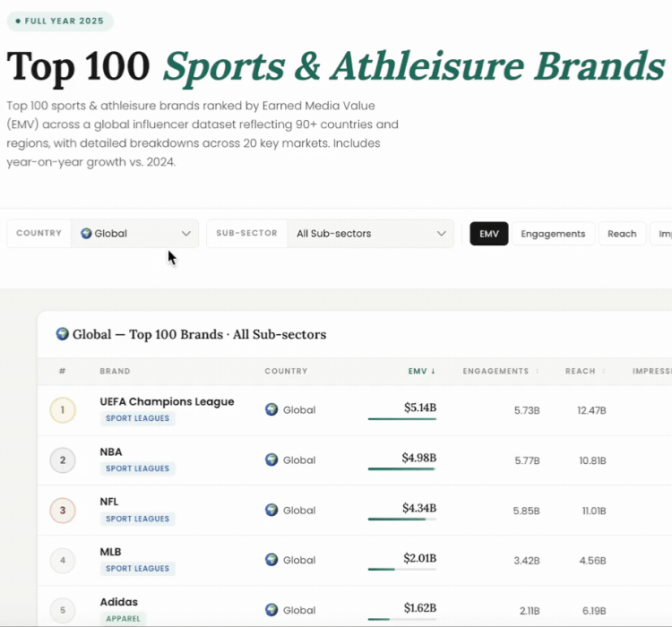Open UEFA Champions League brand name

[168, 401]
